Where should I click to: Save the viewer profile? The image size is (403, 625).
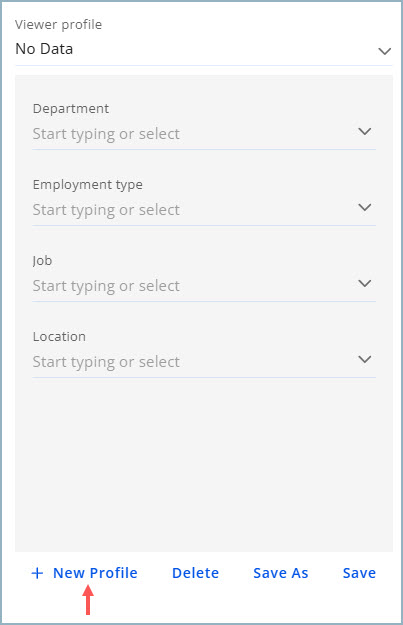coord(359,573)
